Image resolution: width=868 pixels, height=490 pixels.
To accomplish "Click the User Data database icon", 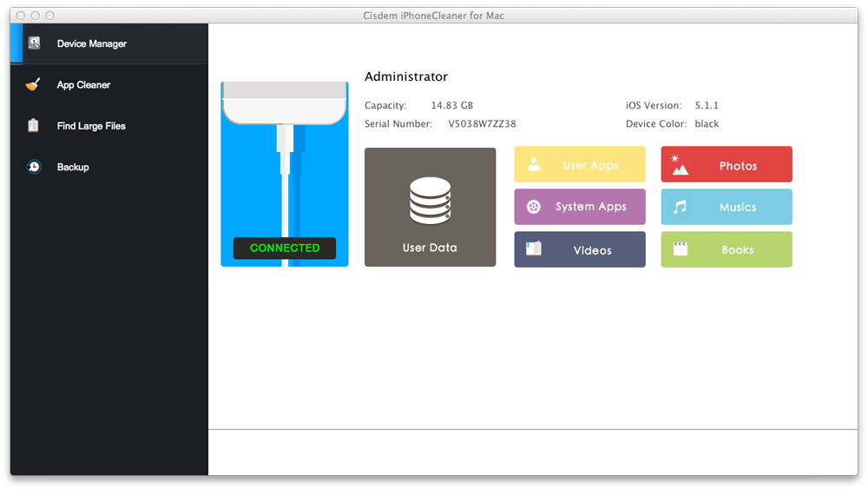I will 431,201.
